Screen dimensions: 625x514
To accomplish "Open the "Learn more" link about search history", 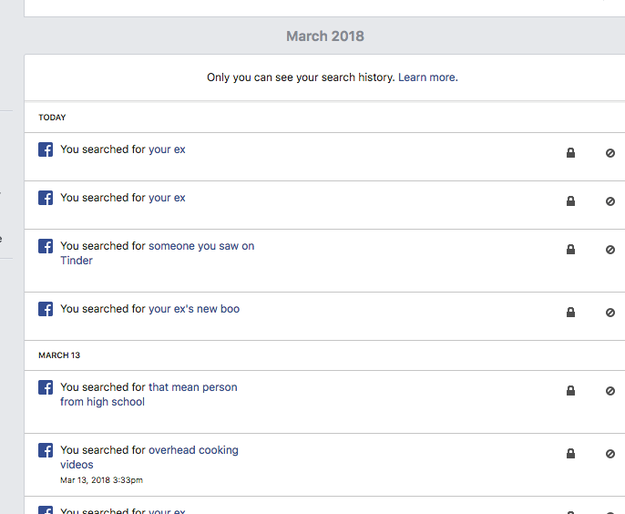I will coord(427,77).
